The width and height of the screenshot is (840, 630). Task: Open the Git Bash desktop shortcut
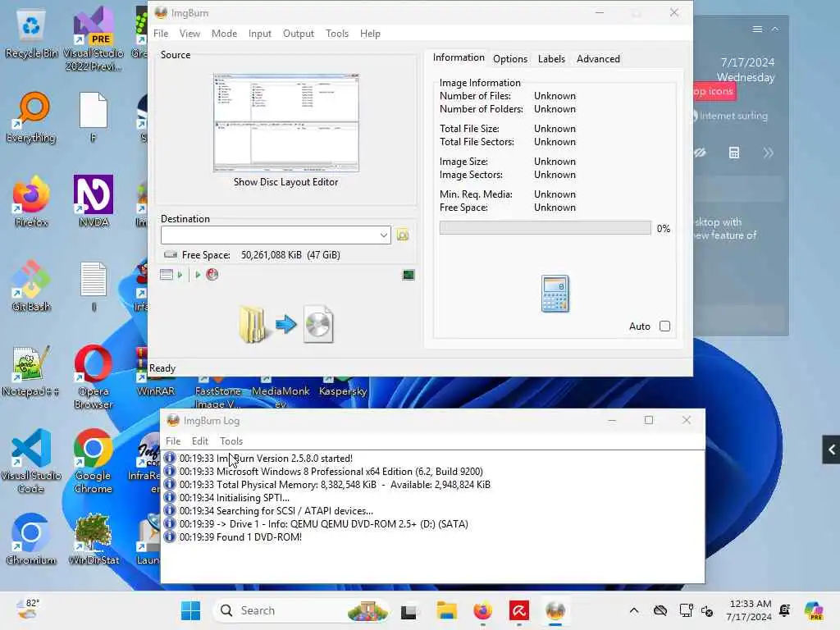pyautogui.click(x=31, y=286)
